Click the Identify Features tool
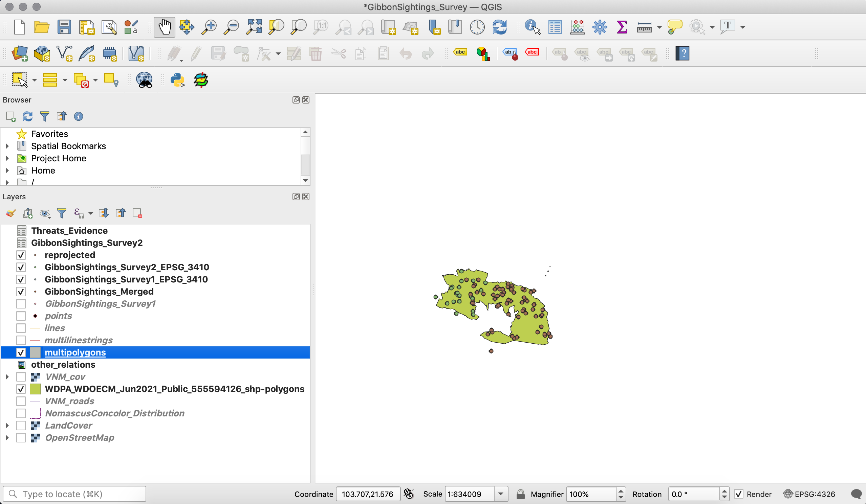This screenshot has width=866, height=504. click(x=532, y=27)
